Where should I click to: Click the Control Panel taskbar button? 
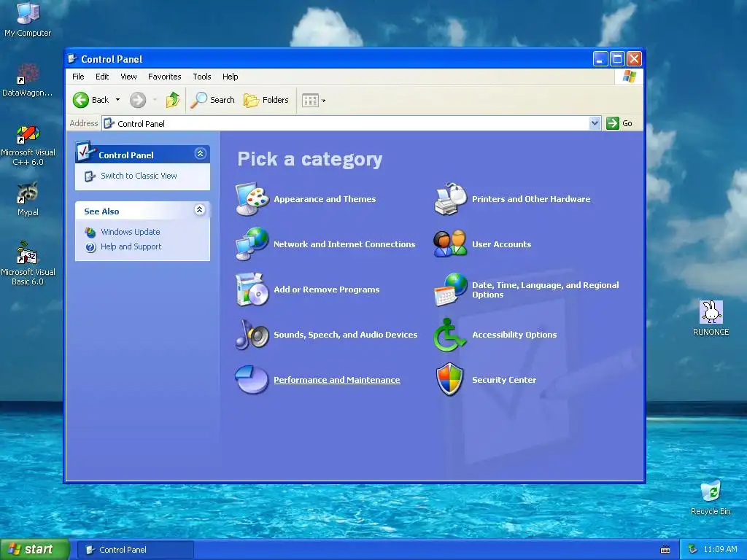click(x=135, y=550)
